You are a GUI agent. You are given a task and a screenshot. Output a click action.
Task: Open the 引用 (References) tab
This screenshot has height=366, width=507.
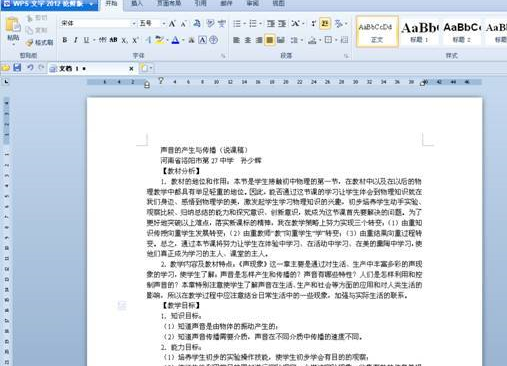(200, 3)
